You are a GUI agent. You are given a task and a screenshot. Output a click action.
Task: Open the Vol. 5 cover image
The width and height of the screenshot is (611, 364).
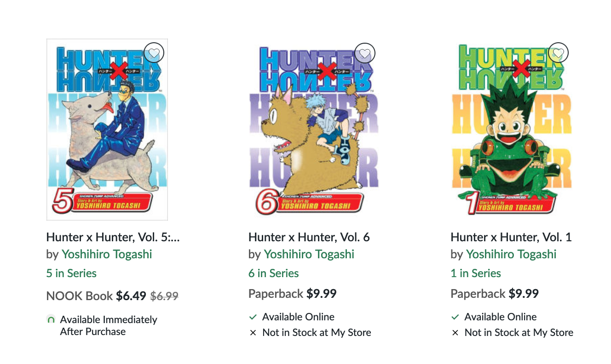click(107, 130)
